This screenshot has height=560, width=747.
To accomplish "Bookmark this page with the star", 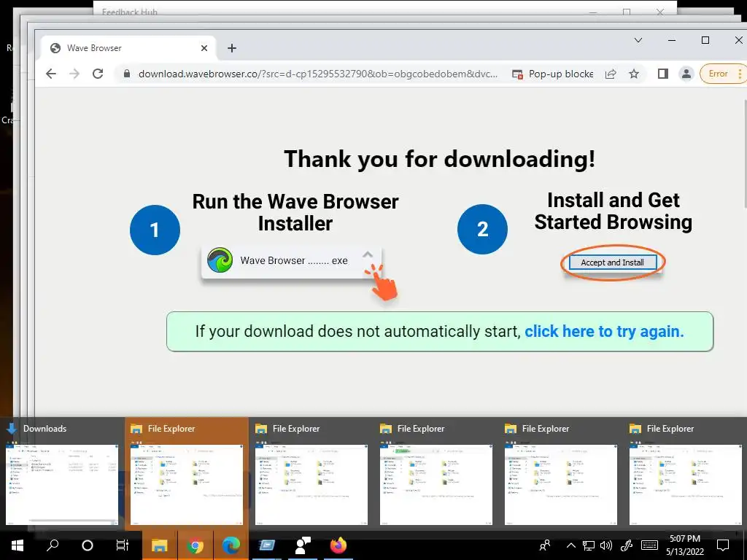I will pyautogui.click(x=634, y=74).
